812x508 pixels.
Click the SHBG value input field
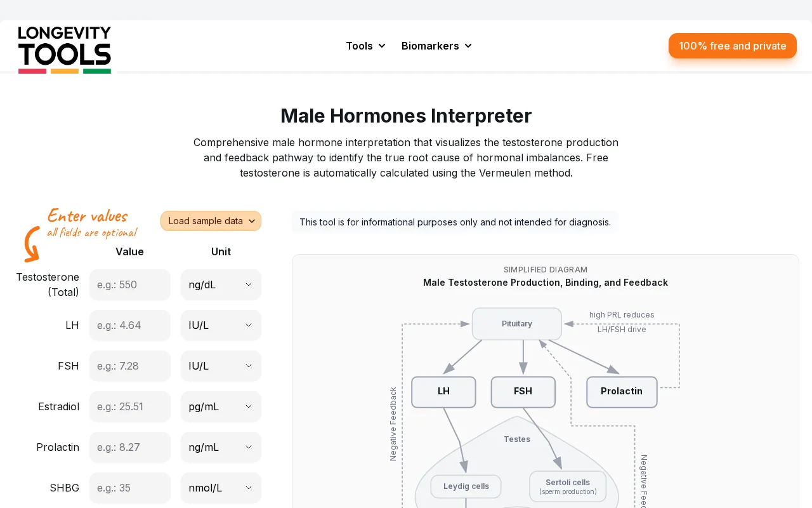coord(130,488)
